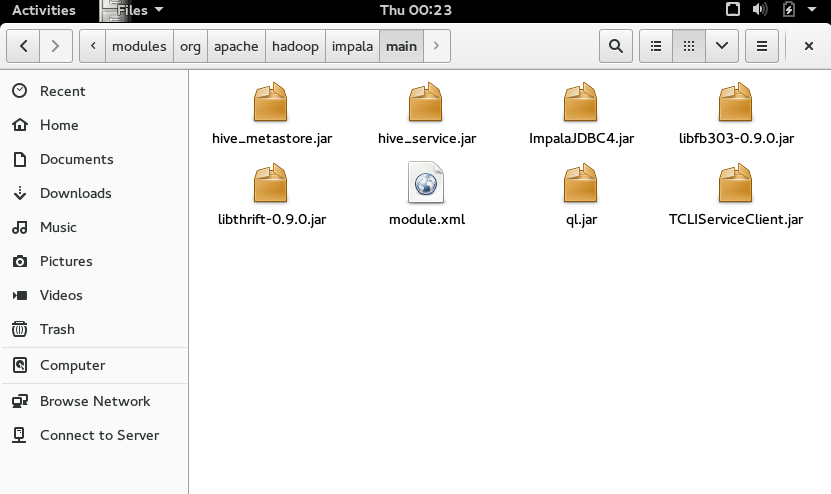831x494 pixels.
Task: Go to Home in the sidebar
Action: click(x=94, y=125)
